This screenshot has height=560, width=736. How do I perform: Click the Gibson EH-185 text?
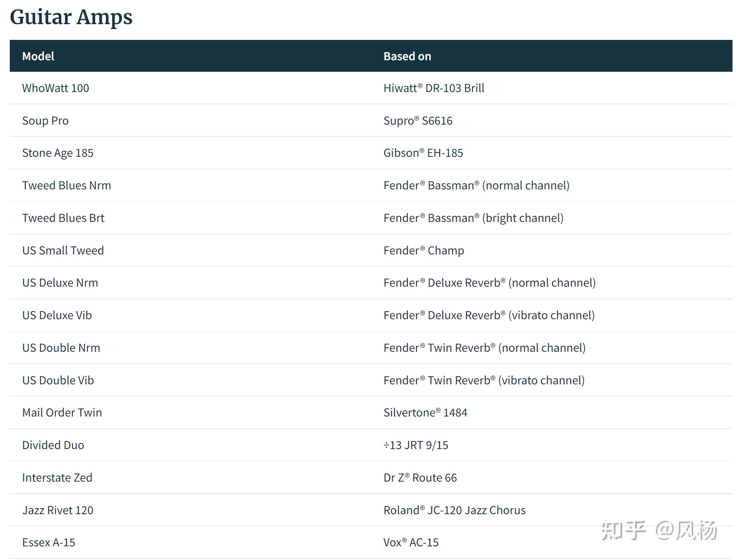[x=423, y=153]
